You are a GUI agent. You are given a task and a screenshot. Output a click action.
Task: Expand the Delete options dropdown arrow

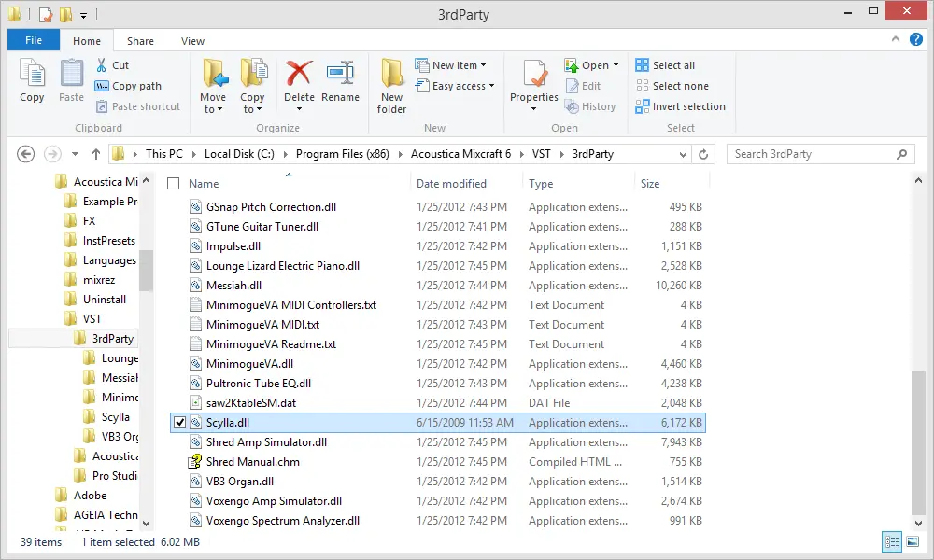(x=299, y=109)
